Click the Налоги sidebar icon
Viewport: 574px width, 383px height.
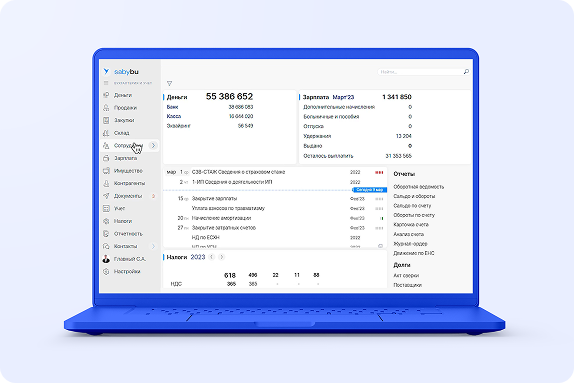point(106,221)
